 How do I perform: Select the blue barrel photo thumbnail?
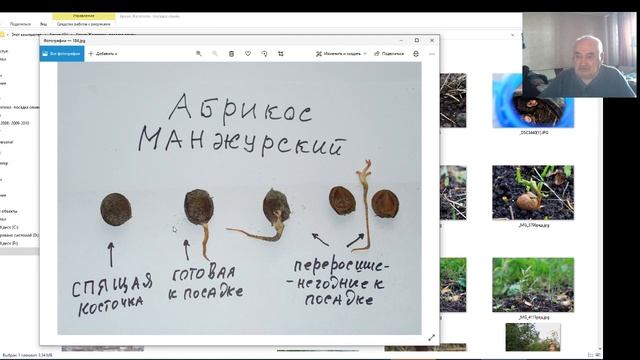click(533, 100)
